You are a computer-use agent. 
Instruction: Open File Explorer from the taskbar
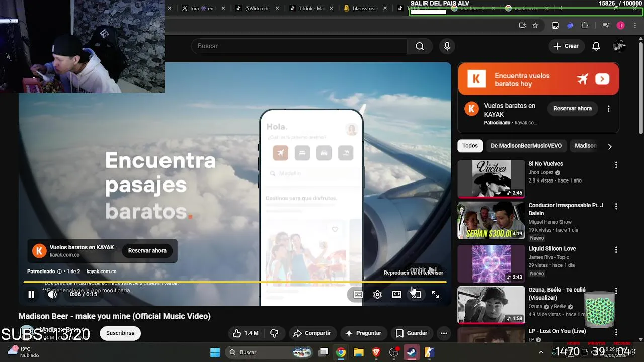tap(358, 352)
